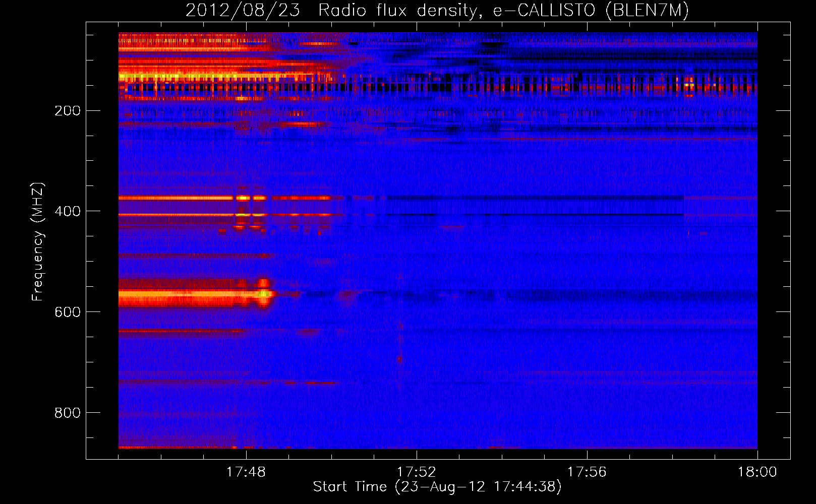816x504 pixels.
Task: Click the 'Start Time (23-Aug-12 17:44:38)' label
Action: tap(437, 487)
